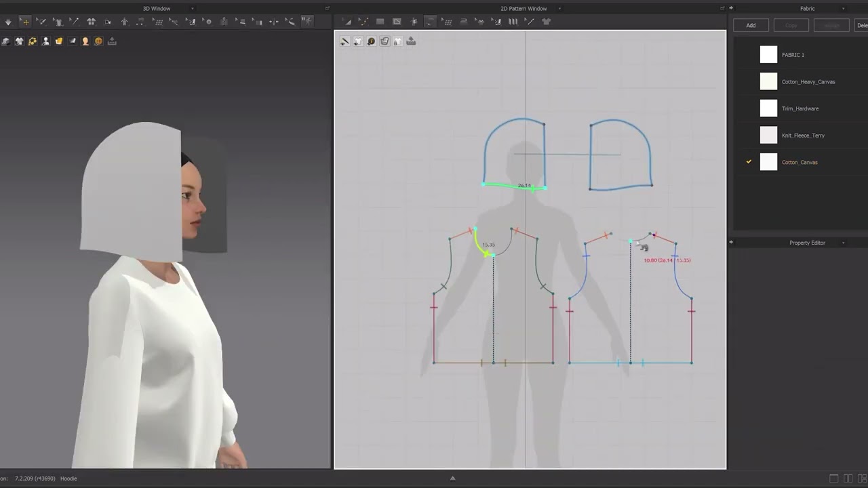Viewport: 868px width, 488px height.
Task: Activate the Pin needle tool in 3D toolbar
Action: pos(75,22)
